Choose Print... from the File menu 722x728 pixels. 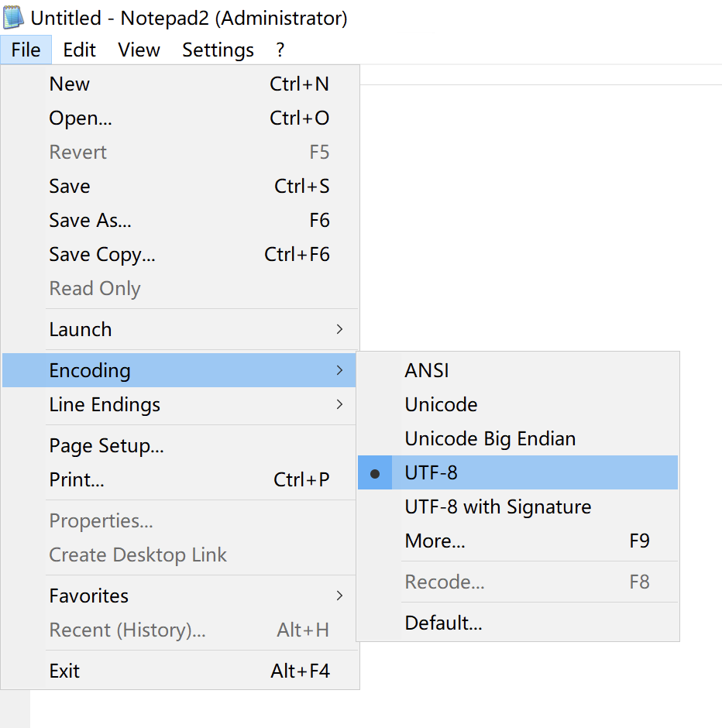(180, 479)
